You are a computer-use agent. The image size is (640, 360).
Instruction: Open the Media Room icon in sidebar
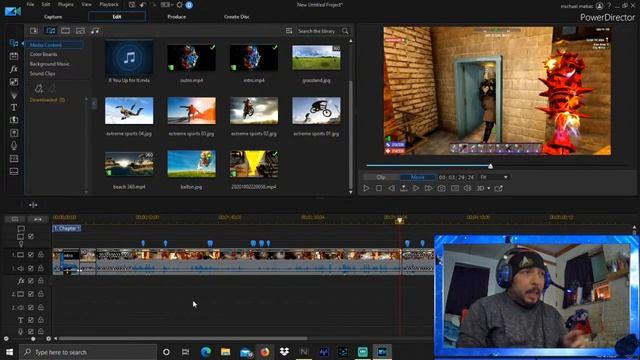14,43
